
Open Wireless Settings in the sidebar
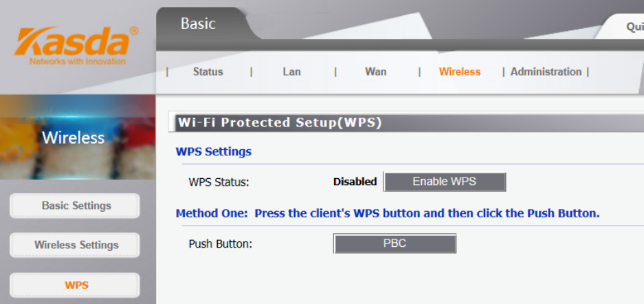click(76, 245)
